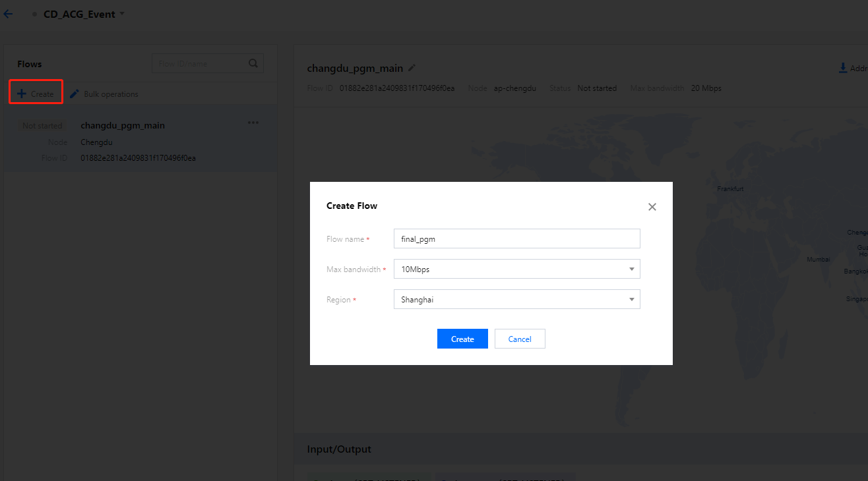This screenshot has height=481, width=868.
Task: Click the Flow ID/name search field
Action: pos(200,63)
